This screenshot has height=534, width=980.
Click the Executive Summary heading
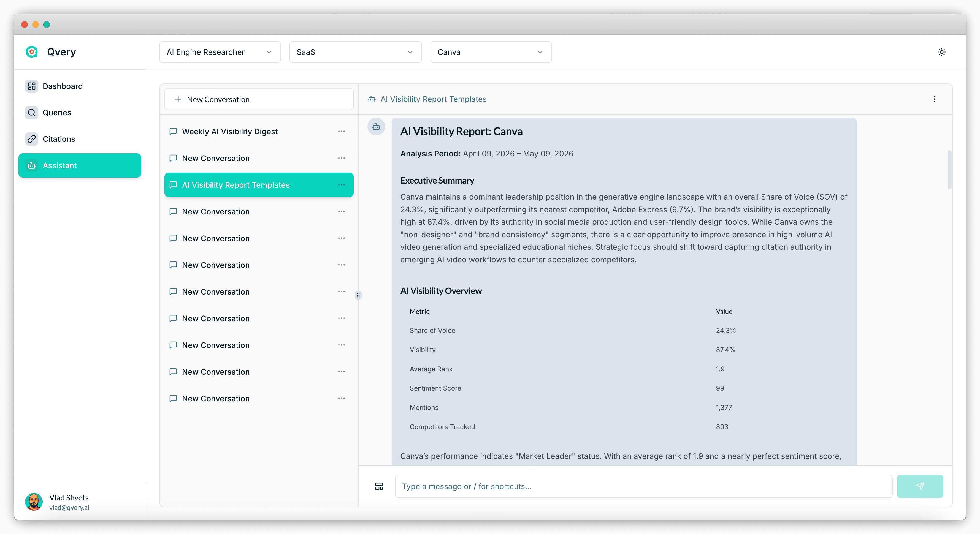pyautogui.click(x=437, y=181)
